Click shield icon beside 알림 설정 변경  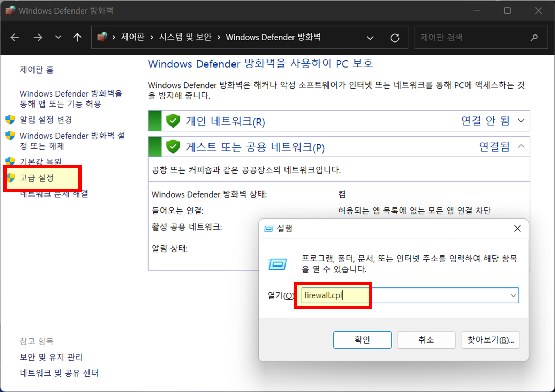[10, 120]
